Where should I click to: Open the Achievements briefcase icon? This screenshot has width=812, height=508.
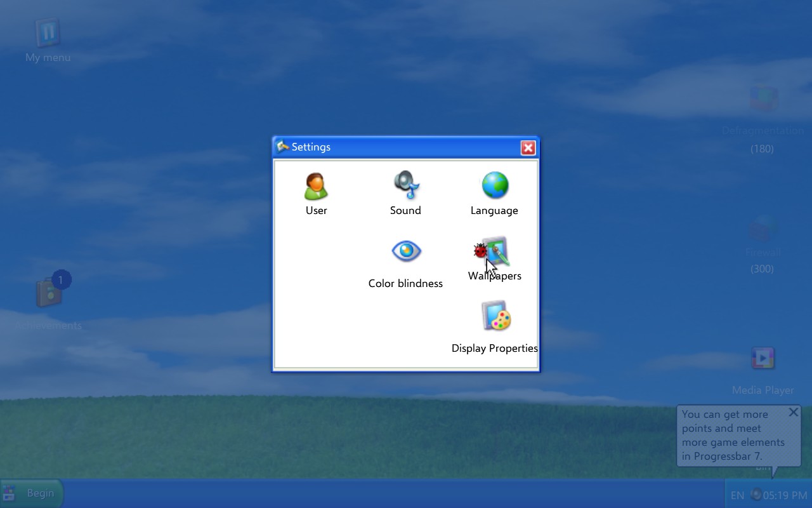click(x=49, y=294)
